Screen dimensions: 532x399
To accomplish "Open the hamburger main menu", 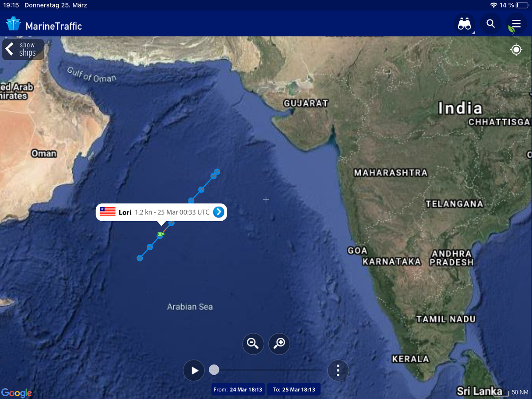I will pyautogui.click(x=516, y=24).
